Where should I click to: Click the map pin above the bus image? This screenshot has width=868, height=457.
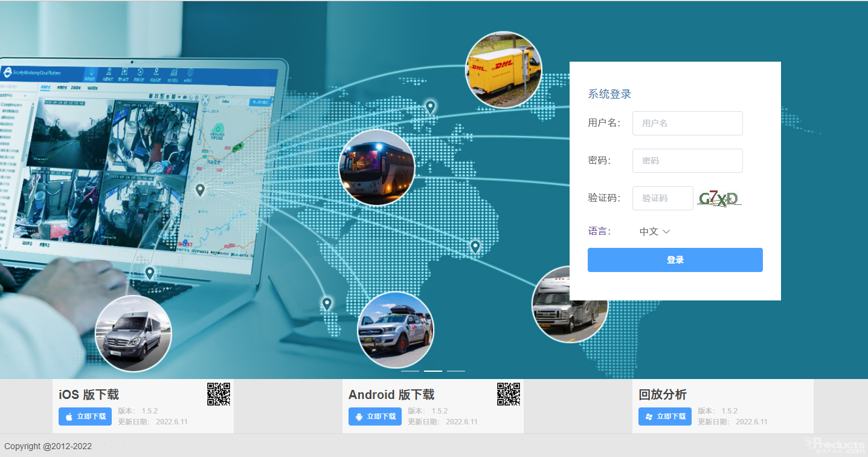pyautogui.click(x=430, y=107)
